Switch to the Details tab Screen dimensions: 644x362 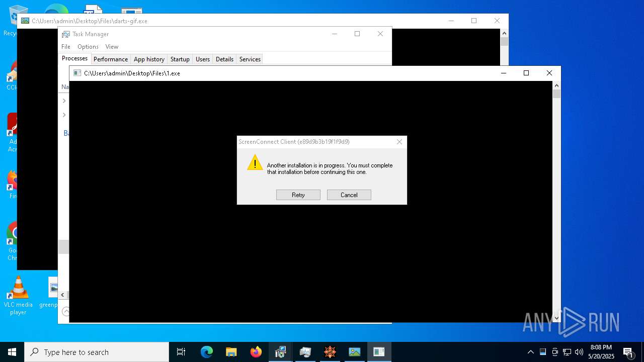[224, 59]
